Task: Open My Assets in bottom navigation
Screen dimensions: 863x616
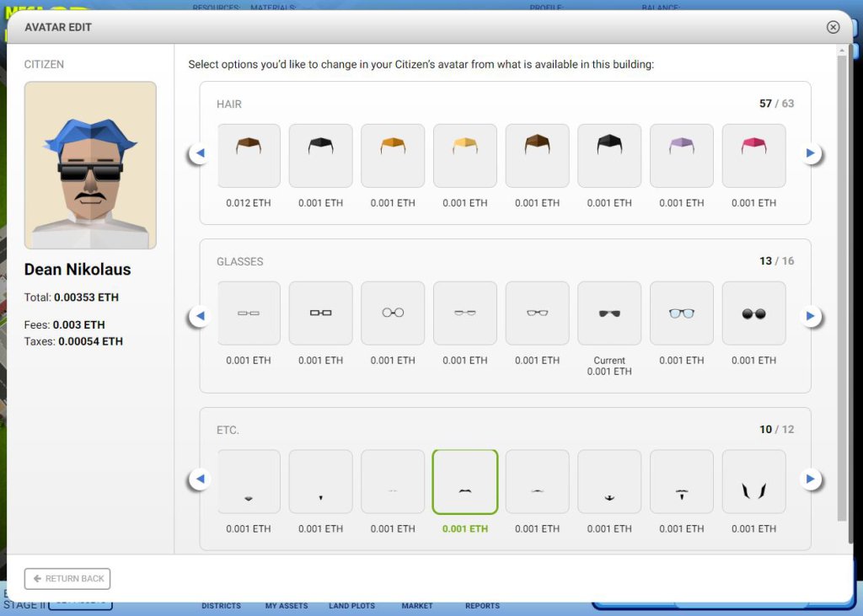Action: point(287,606)
